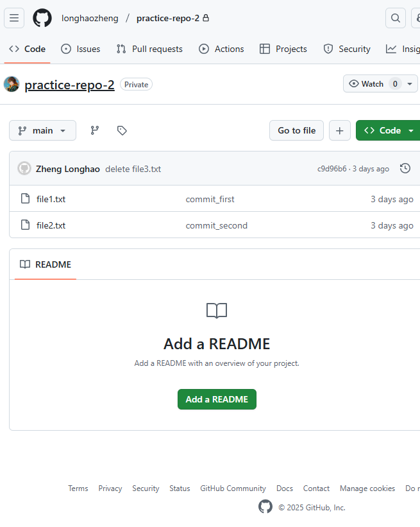Open the branches list icon
Image resolution: width=420 pixels, height=527 pixels.
(95, 130)
